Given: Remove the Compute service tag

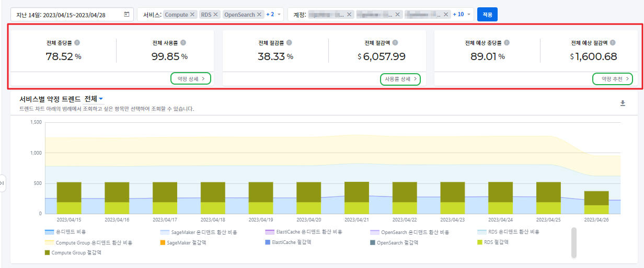Looking at the screenshot, I should coord(192,15).
